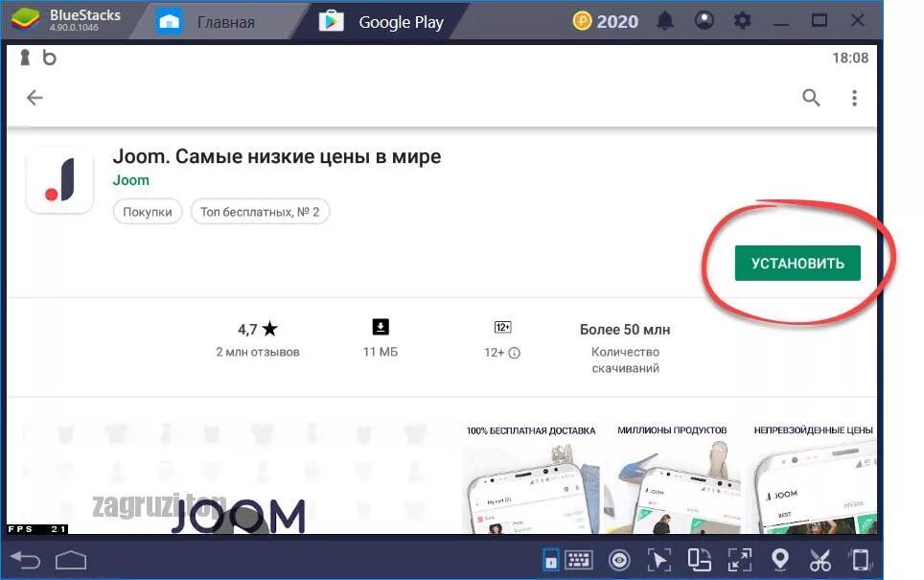This screenshot has width=924, height=580.
Task: Open the Joom app icon
Action: (59, 180)
